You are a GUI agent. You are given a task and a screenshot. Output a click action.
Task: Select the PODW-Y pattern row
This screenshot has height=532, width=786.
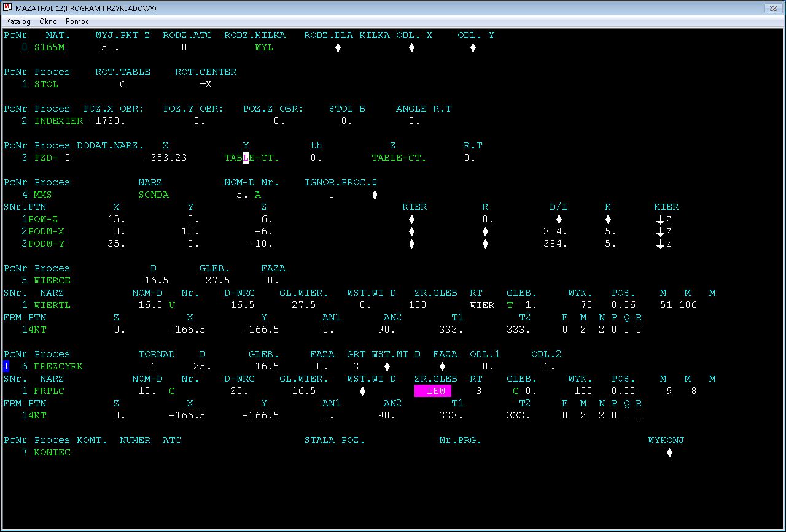point(46,244)
